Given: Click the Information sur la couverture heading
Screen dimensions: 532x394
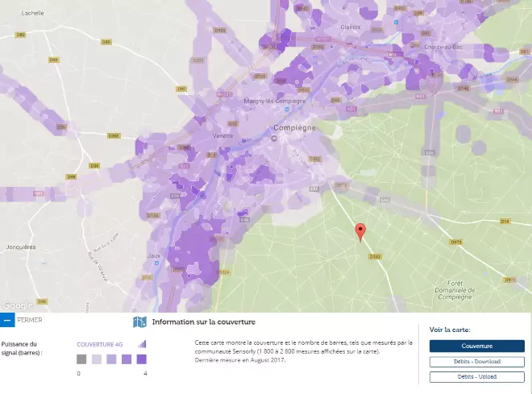Looking at the screenshot, I should pyautogui.click(x=203, y=322).
